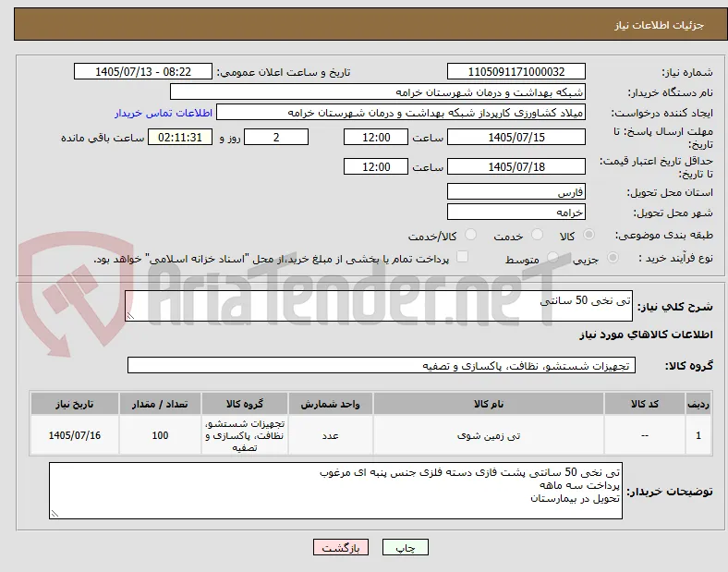
Task: Click the buyer organization name field
Action: pos(378,91)
